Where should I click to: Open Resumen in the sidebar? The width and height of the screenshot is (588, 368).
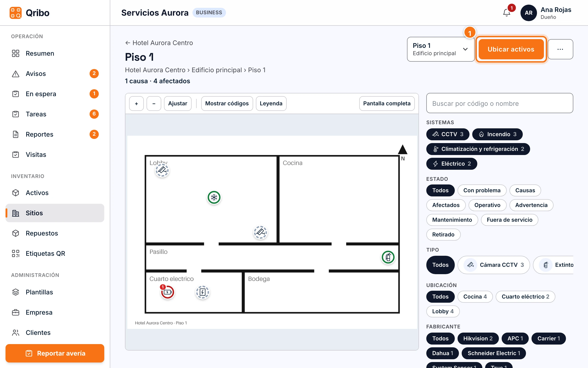pyautogui.click(x=55, y=53)
